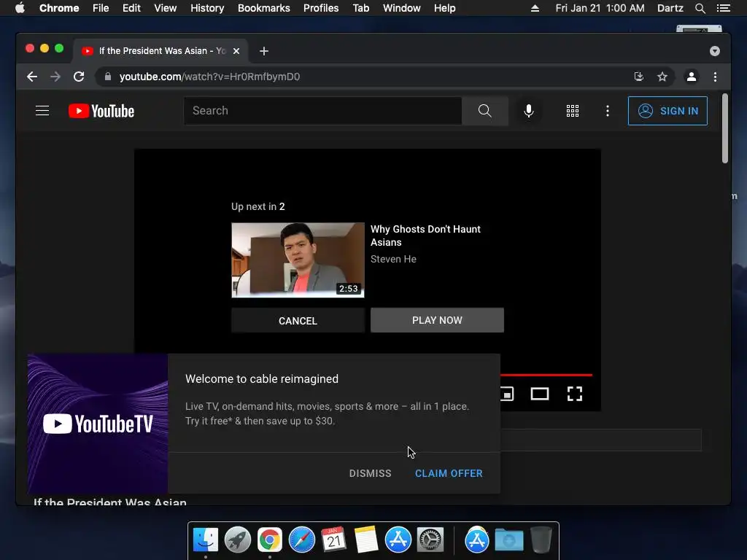Open the Window menu
Viewport: 747px width, 560px height.
pyautogui.click(x=402, y=8)
